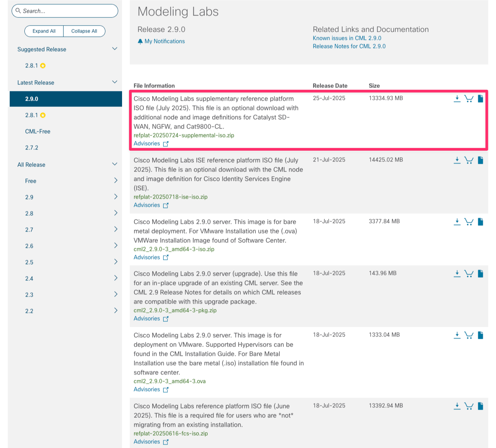Expand the 2.2 release group
This screenshot has height=448, width=496.
pos(115,311)
